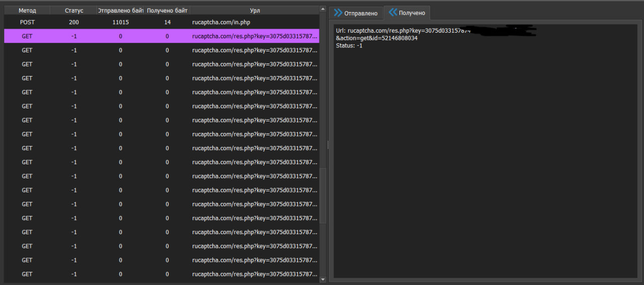Viewport: 644px width, 285px height.
Task: Sort requests by the Метод column header
Action: [27, 11]
